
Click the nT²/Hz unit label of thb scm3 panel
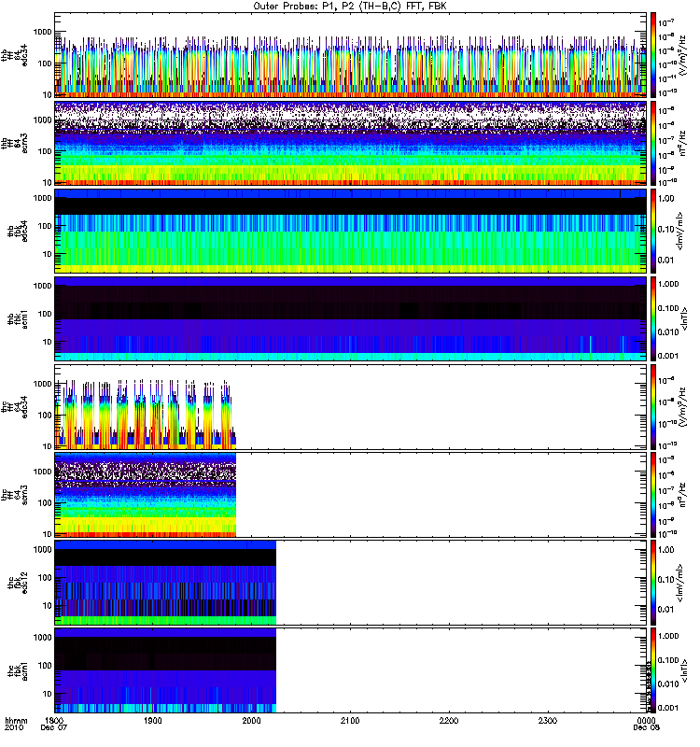[683, 143]
